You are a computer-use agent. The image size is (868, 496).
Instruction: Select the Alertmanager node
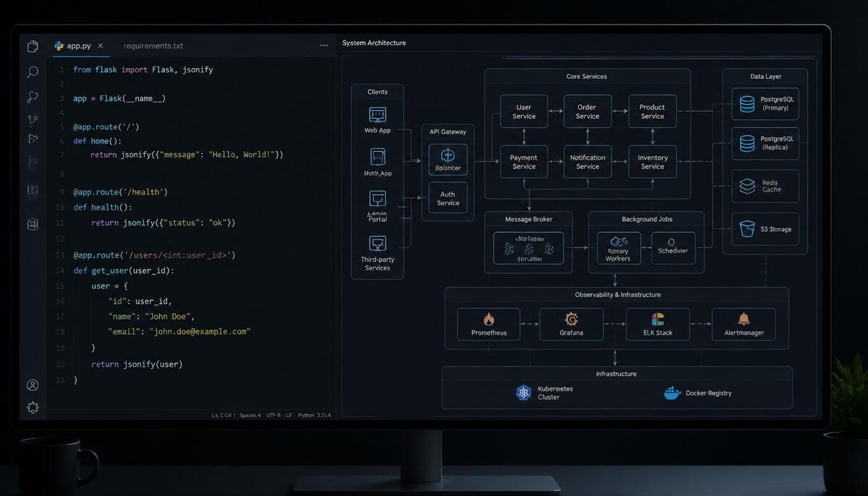744,324
